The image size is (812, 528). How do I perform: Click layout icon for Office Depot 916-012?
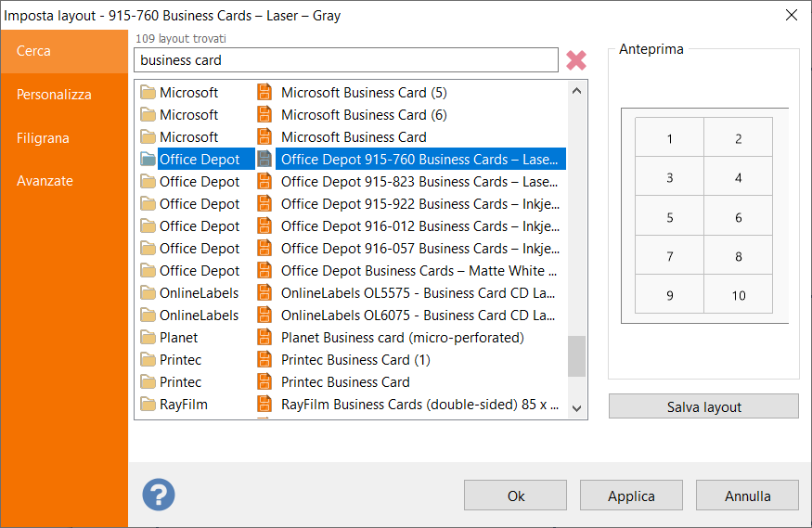pyautogui.click(x=264, y=225)
